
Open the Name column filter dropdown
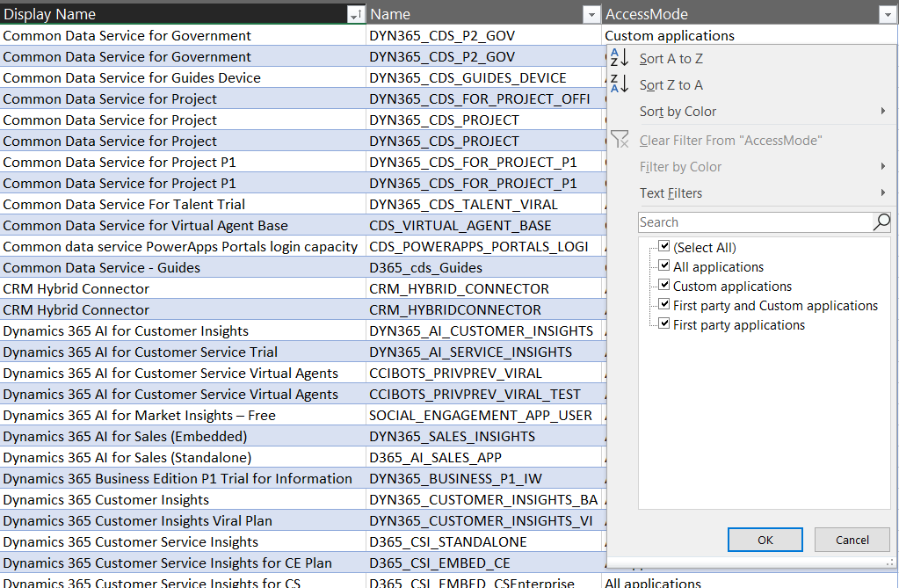(591, 15)
